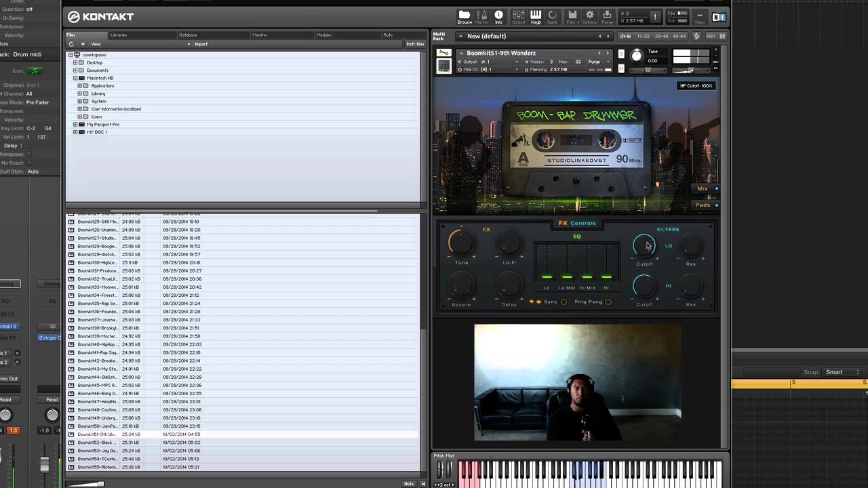
Task: Collapse the Macintosh HD tree node
Action: coord(75,78)
